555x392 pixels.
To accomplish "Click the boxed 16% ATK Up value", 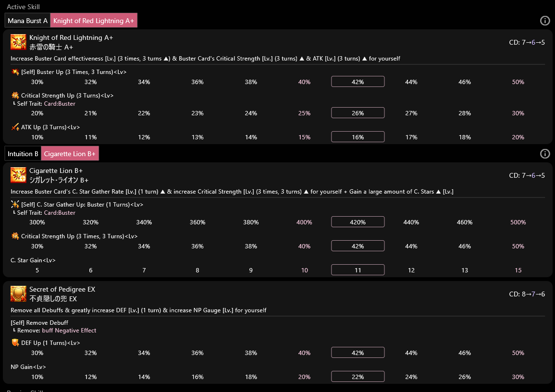I will coord(358,137).
